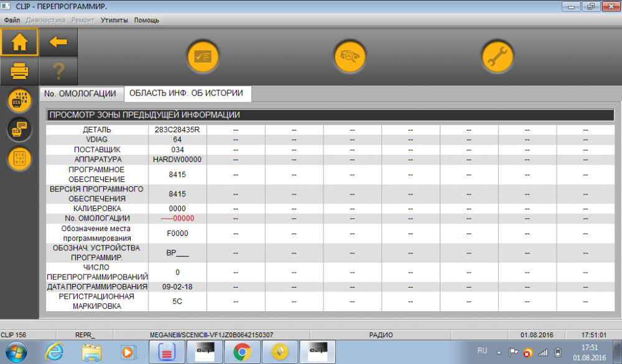
Task: Select the ECU message sidebar icon
Action: pos(19,130)
